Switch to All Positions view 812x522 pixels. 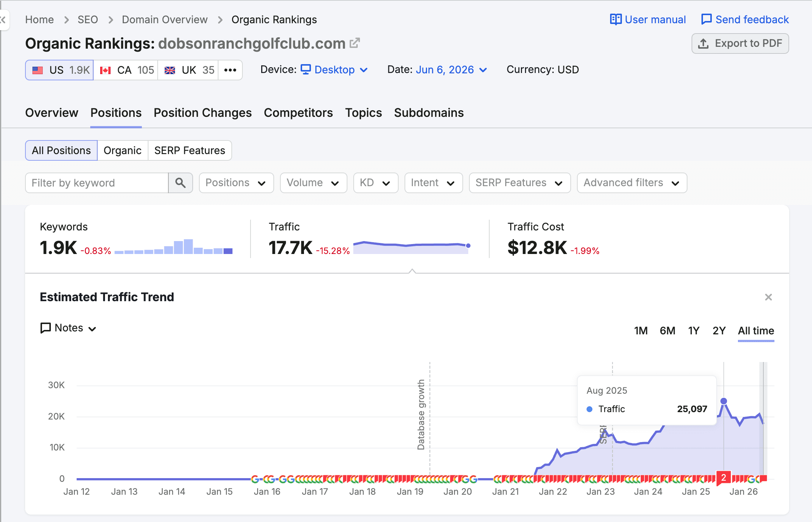[61, 150]
